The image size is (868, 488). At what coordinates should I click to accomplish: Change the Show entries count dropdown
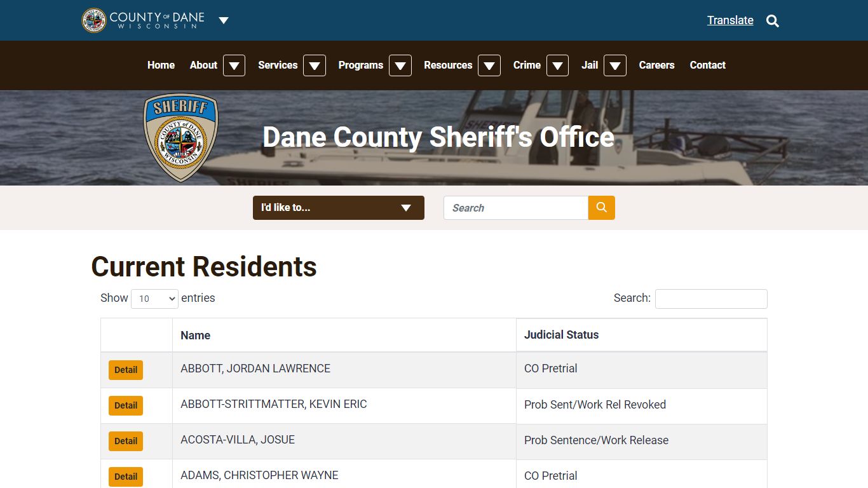(x=154, y=299)
